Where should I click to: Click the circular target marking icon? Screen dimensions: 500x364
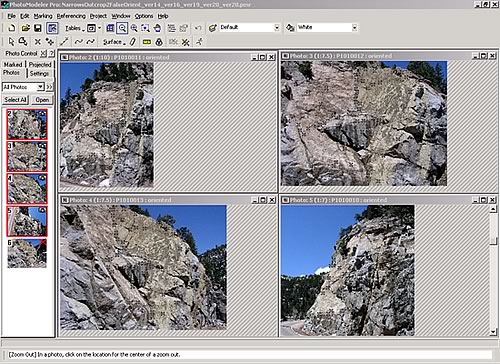[159, 42]
